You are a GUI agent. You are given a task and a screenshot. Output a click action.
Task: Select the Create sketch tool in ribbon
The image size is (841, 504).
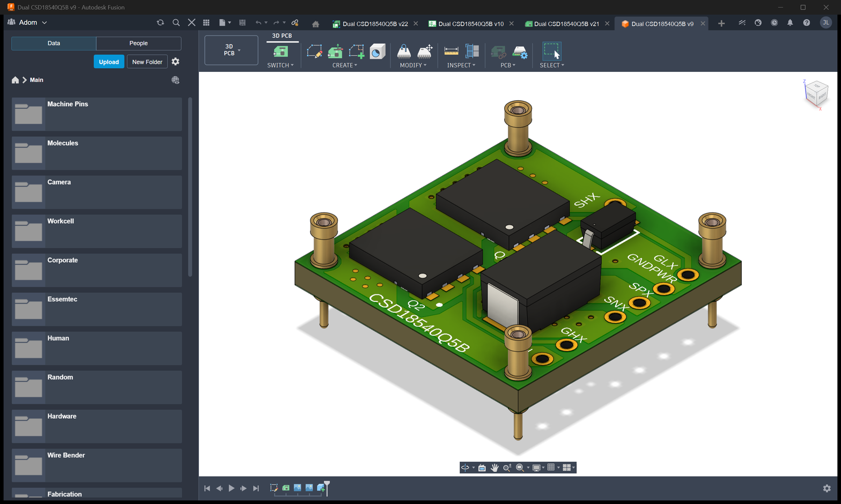click(356, 51)
